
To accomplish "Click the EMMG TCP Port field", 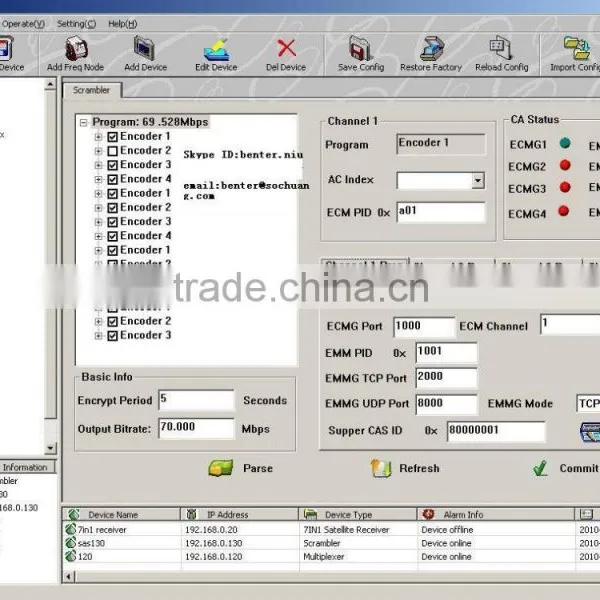I will 446,378.
